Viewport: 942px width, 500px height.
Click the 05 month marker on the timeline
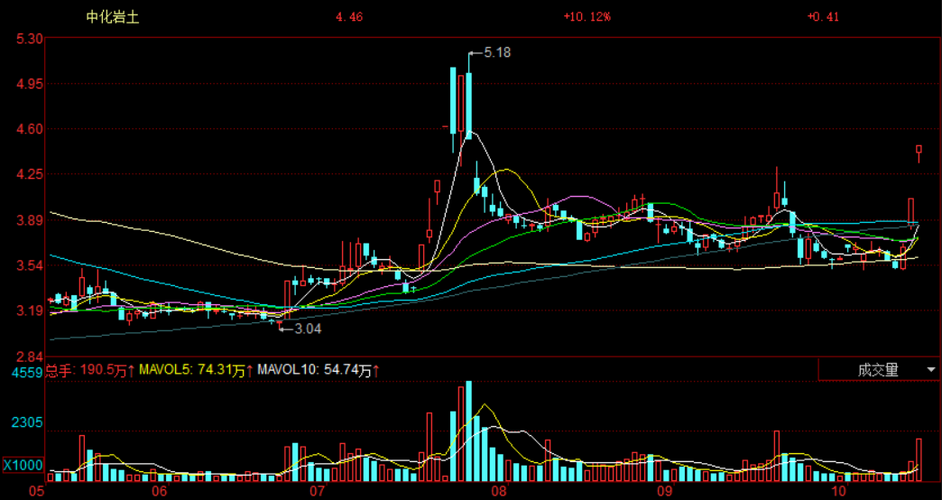tap(37, 492)
